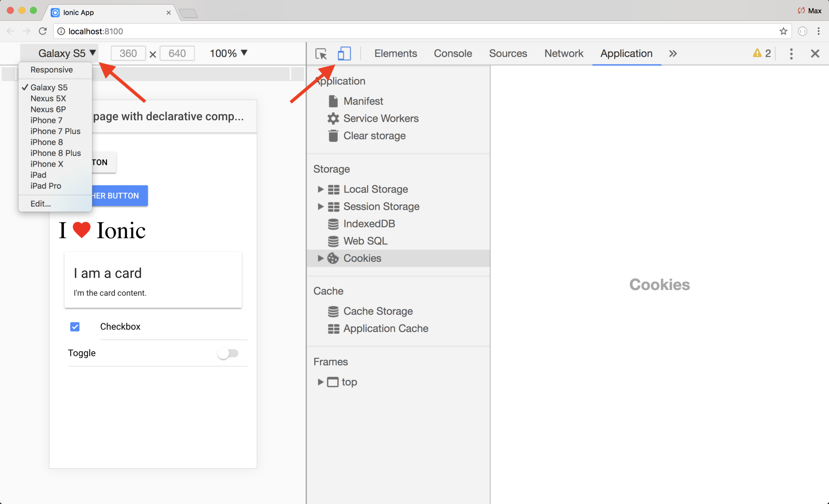Choose Responsive in device menu
This screenshot has width=829, height=504.
pos(52,70)
